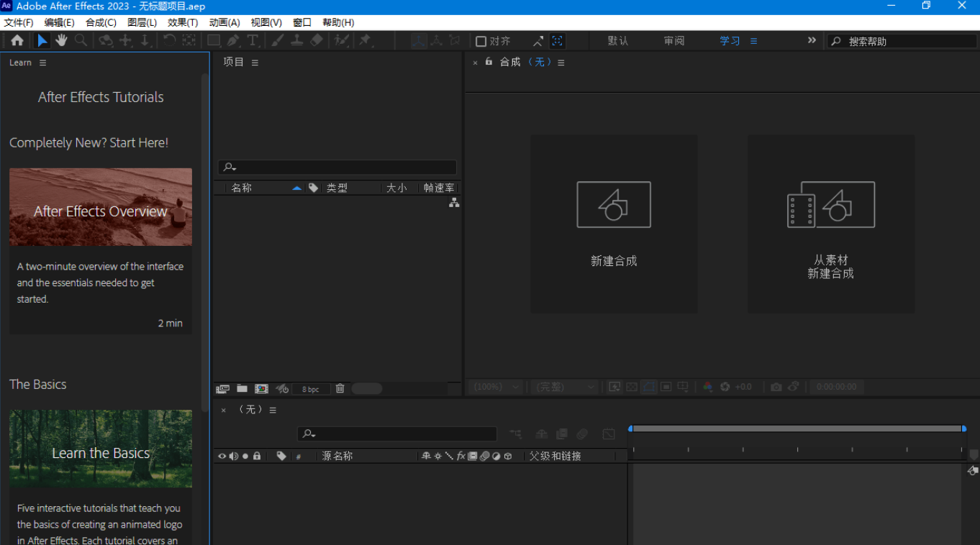Select the Orbit camera tool
This screenshot has width=980, height=545.
[x=106, y=40]
